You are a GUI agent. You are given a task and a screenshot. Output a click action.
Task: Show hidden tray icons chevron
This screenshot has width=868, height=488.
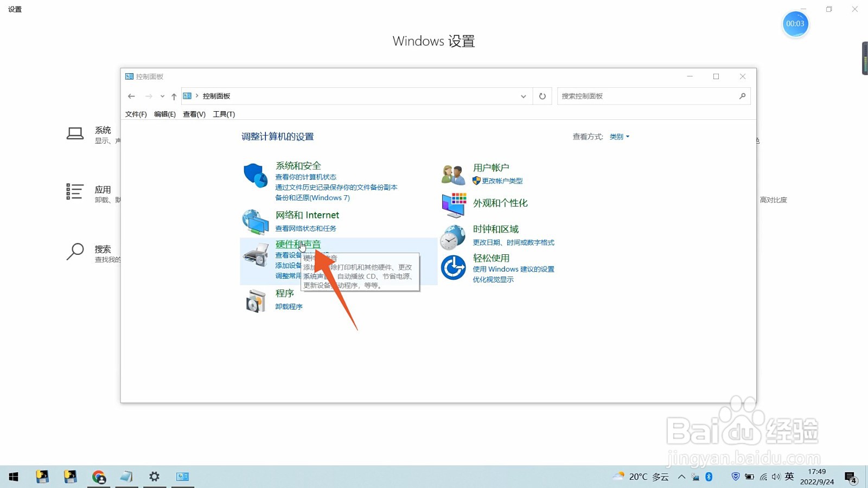pyautogui.click(x=681, y=477)
